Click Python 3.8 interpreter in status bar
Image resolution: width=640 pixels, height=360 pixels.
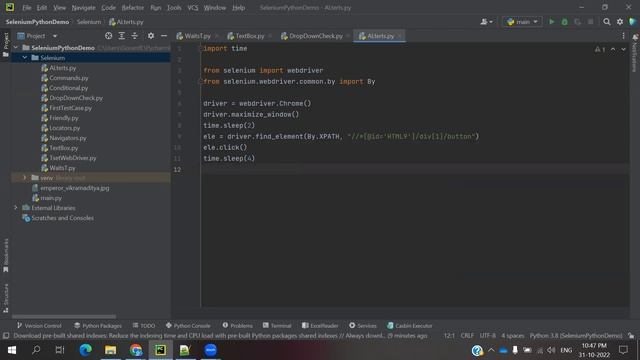point(576,336)
